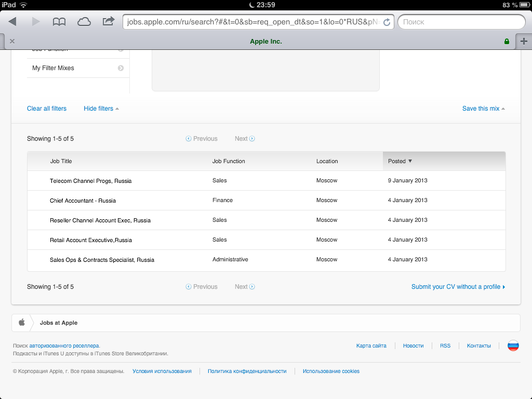Screen dimensions: 532x399
Task: Tap the URL address field
Action: pyautogui.click(x=258, y=22)
